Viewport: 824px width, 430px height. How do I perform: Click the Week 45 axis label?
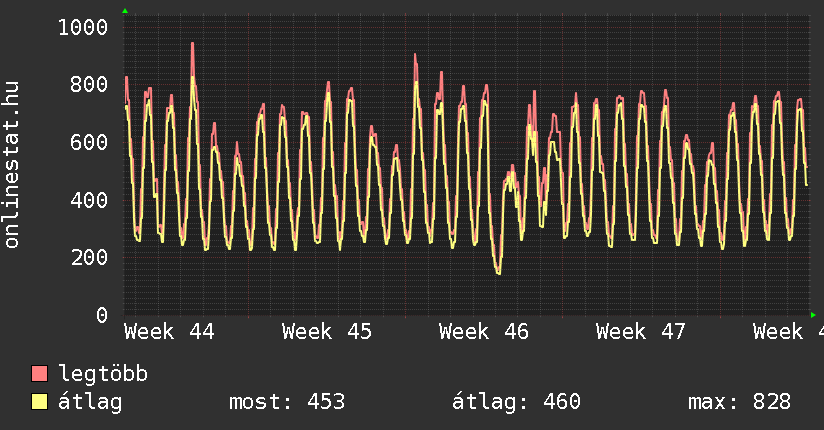[x=327, y=331]
